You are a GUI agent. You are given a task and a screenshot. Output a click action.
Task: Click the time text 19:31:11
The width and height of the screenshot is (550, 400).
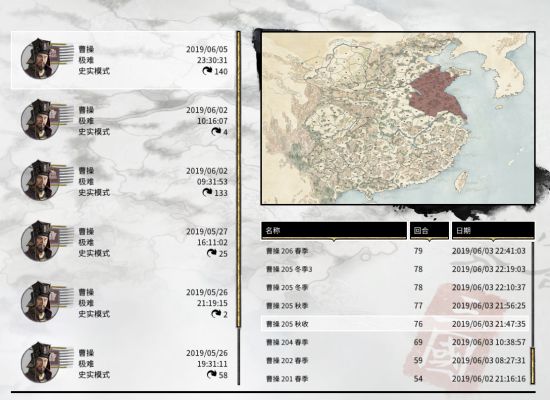coord(212,364)
